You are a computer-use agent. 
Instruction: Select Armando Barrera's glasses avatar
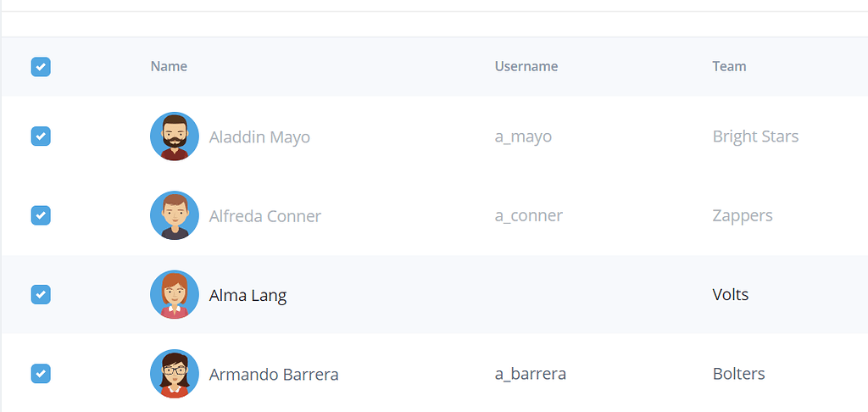pos(175,374)
